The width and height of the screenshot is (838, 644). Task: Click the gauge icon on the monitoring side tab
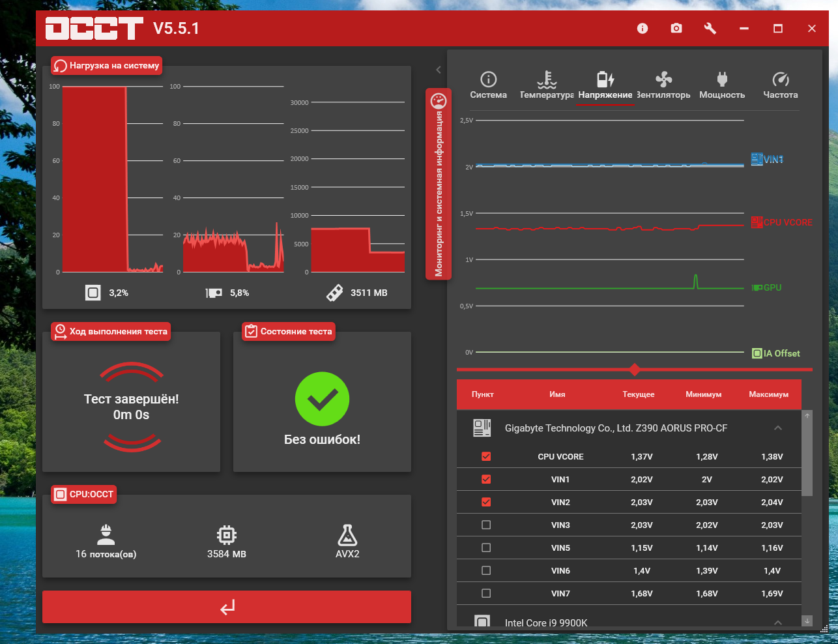439,101
